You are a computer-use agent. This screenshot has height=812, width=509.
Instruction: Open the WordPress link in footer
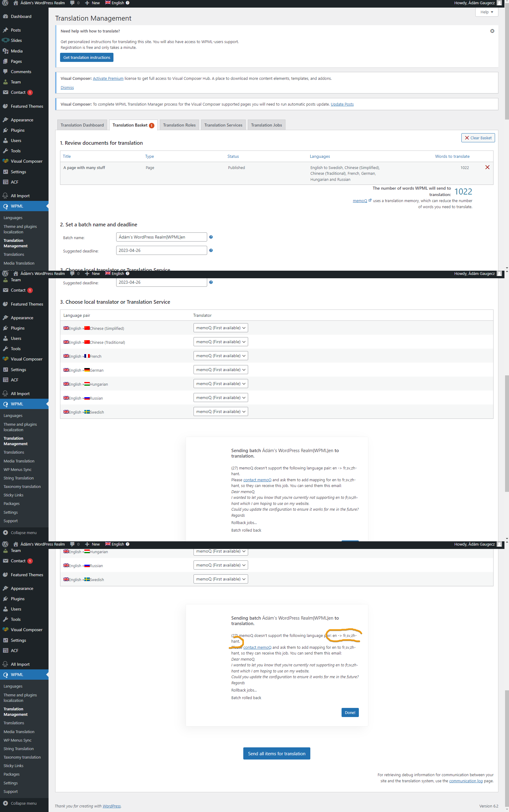point(112,806)
